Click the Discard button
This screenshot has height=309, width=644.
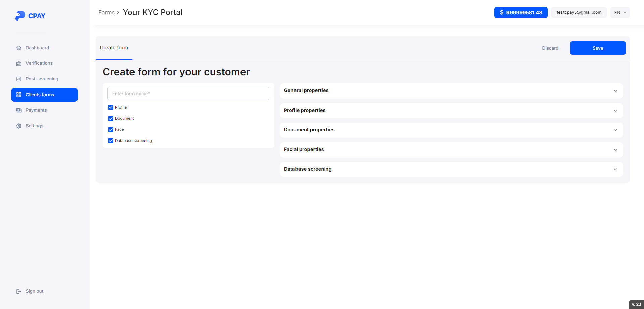pyautogui.click(x=550, y=48)
